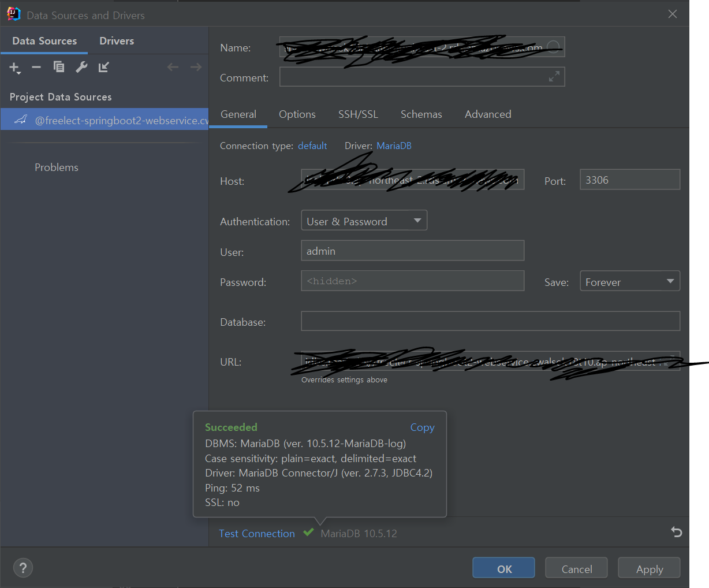Open the General tab
Image resolution: width=709 pixels, height=588 pixels.
coord(238,114)
